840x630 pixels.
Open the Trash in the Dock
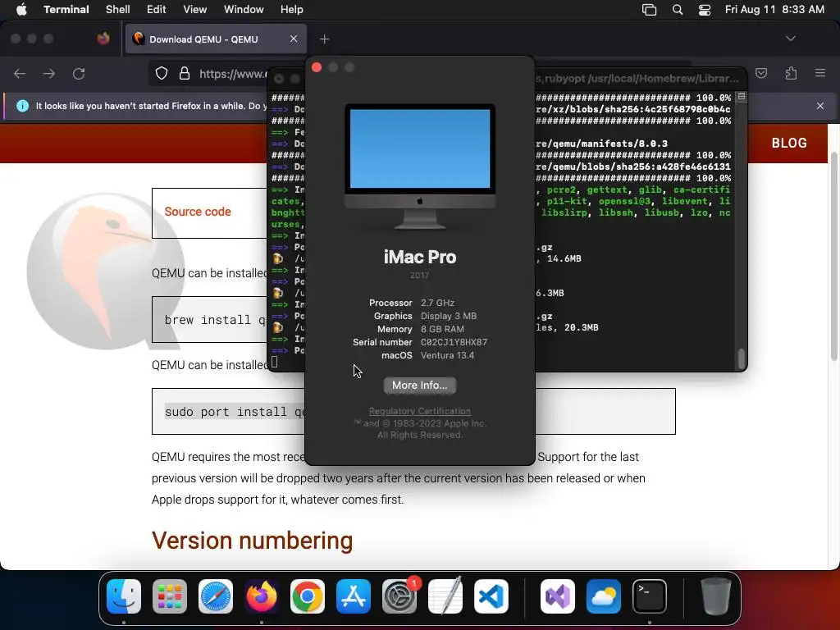coord(715,596)
